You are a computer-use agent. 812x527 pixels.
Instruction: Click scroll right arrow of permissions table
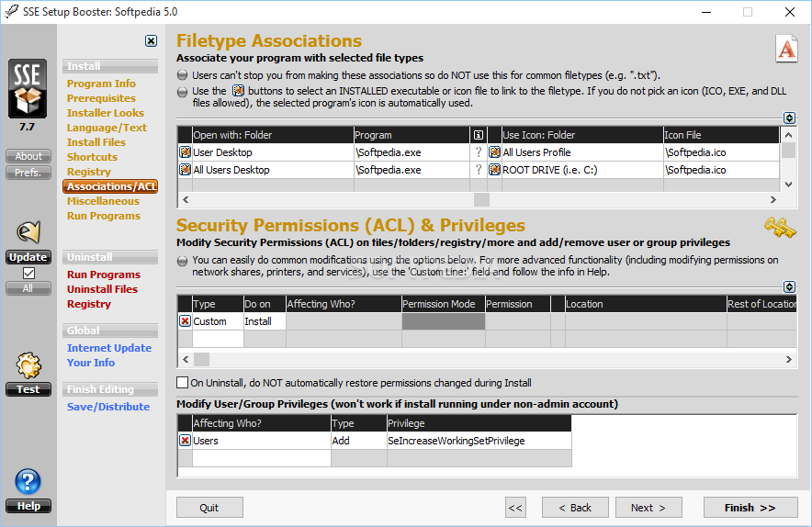pos(788,359)
